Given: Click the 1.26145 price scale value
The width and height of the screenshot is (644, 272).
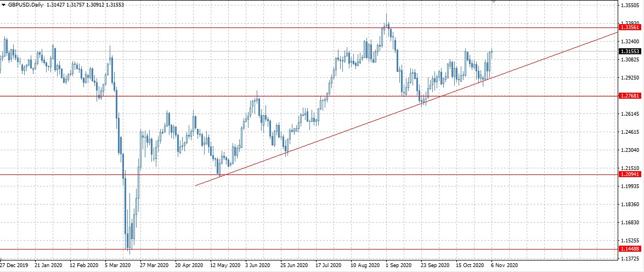Looking at the screenshot, I should tap(630, 114).
